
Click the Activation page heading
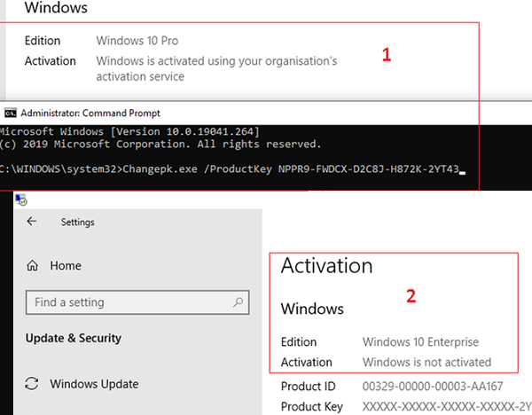coord(326,265)
